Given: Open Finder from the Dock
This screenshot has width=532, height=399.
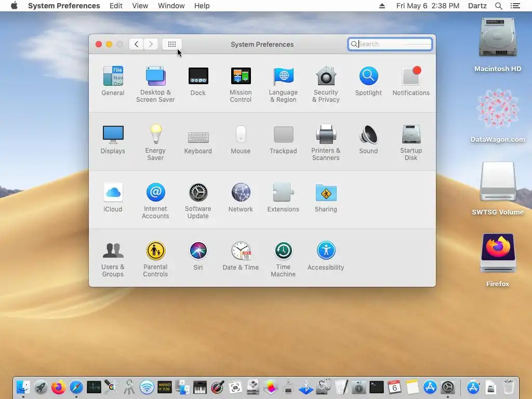Looking at the screenshot, I should pos(23,387).
